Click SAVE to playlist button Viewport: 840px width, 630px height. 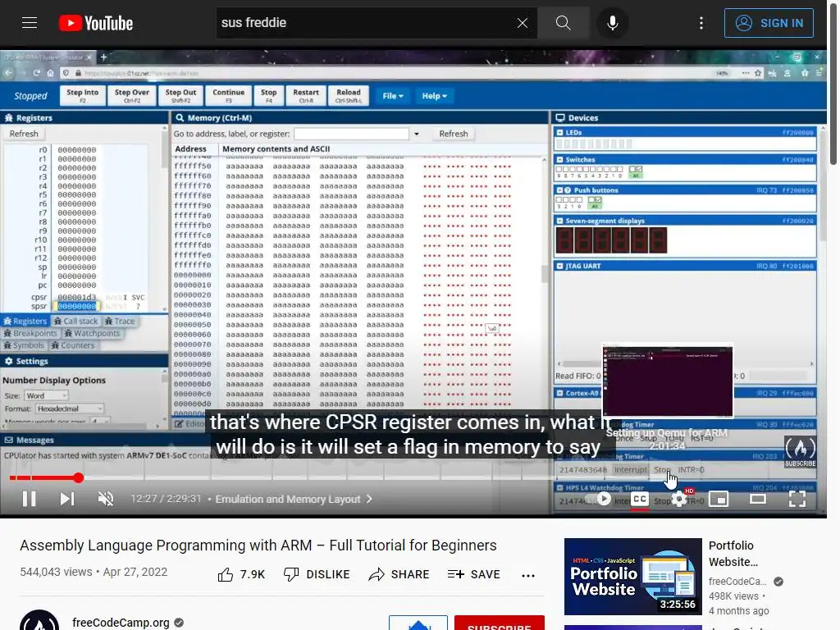[x=473, y=574]
